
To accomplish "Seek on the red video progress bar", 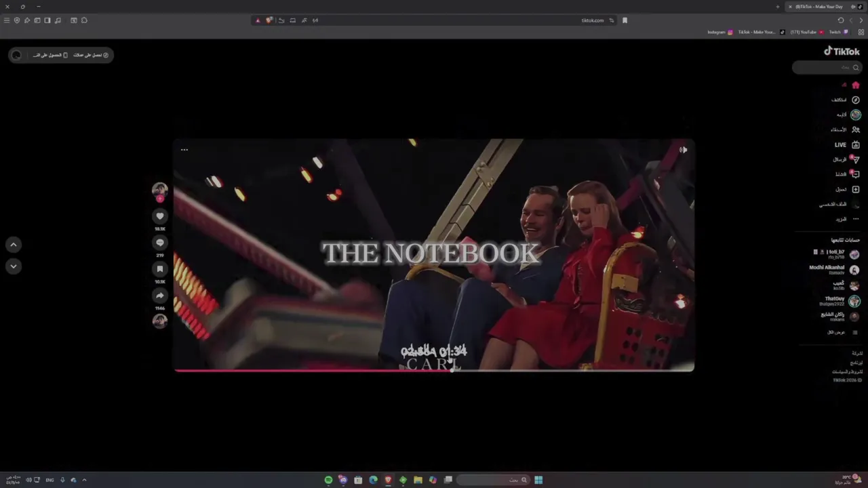I will coord(434,370).
